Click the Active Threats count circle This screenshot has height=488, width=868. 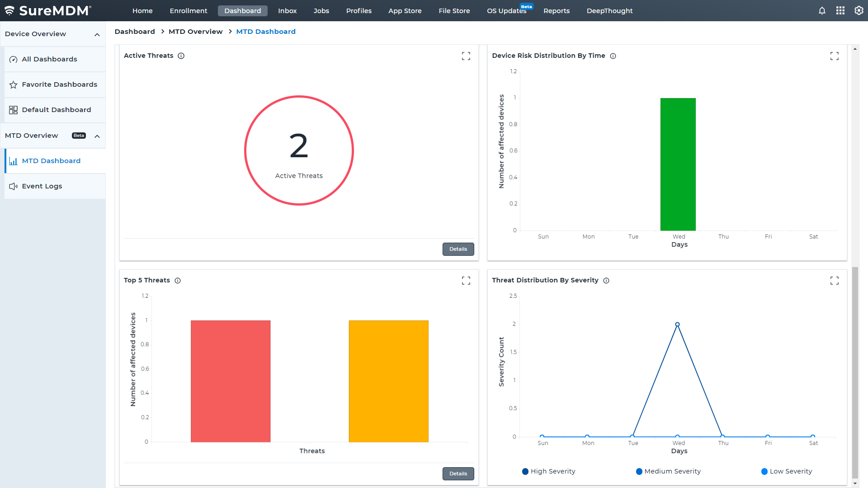[x=299, y=150]
